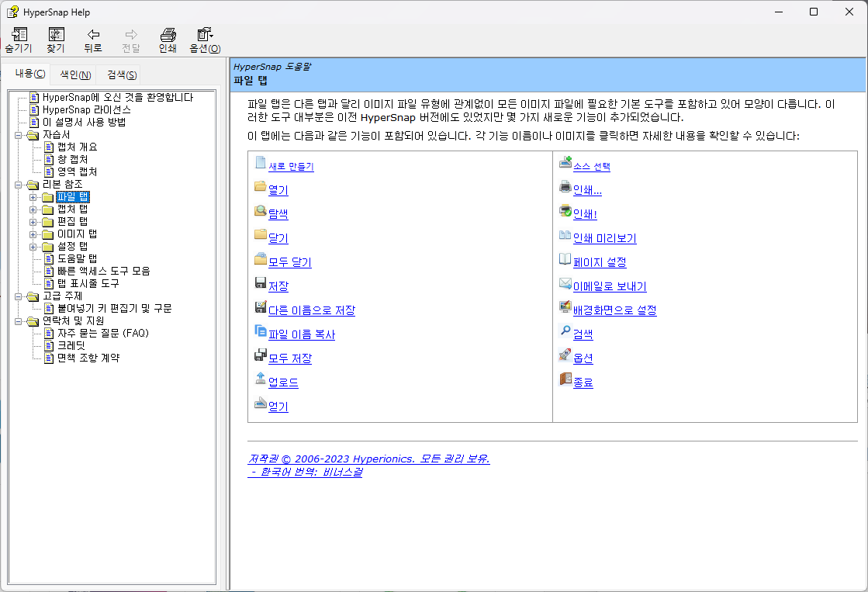Expand the 캡처 탭 tree node

[x=33, y=209]
